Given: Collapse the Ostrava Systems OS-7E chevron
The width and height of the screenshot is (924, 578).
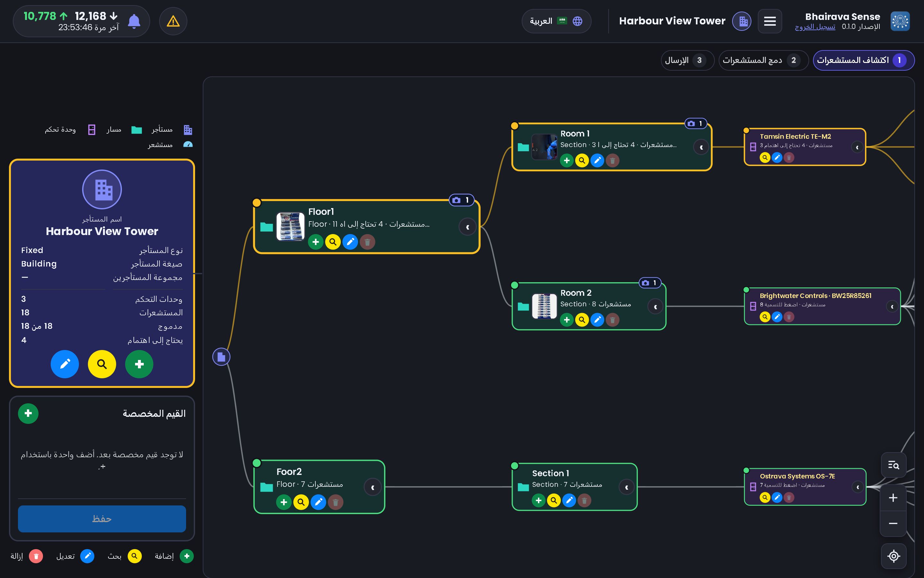Looking at the screenshot, I should 858,487.
